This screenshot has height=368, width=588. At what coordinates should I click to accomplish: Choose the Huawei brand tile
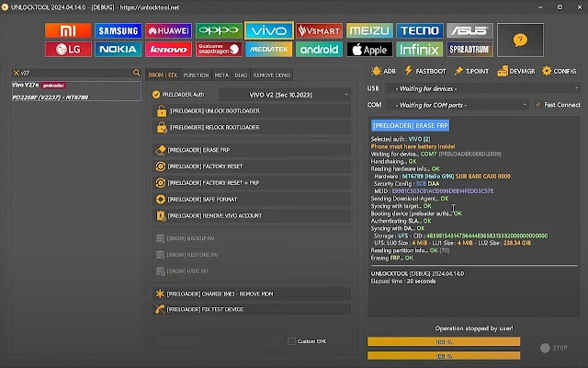pos(168,30)
